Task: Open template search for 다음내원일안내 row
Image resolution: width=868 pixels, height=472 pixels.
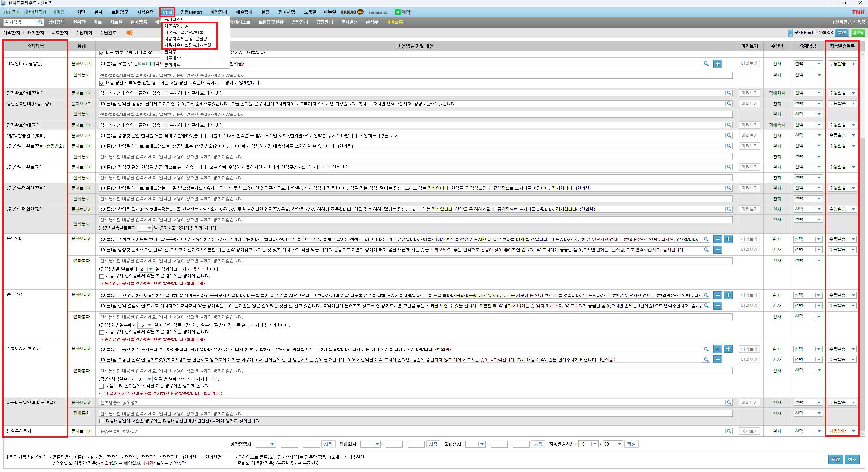Action: (x=729, y=403)
